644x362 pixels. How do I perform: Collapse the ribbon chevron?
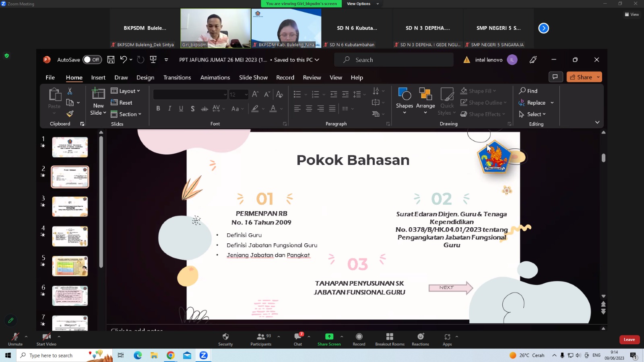coord(597,122)
